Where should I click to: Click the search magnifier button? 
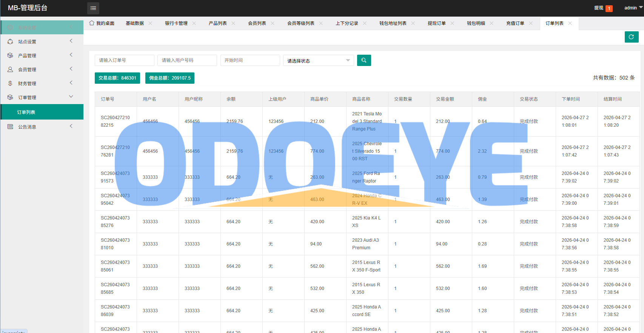[x=364, y=60]
